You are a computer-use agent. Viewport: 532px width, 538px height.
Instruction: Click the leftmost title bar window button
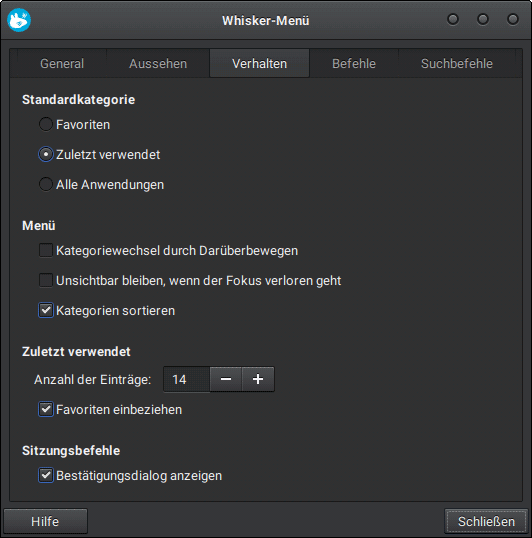[453, 19]
